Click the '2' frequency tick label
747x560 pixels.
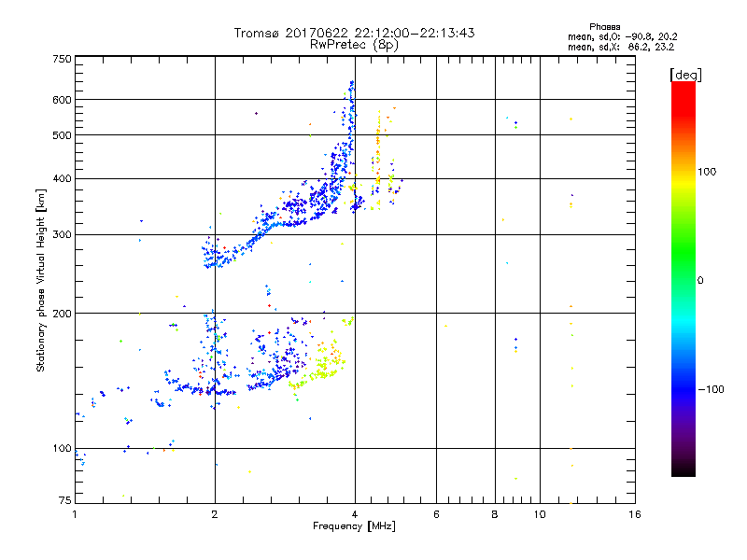point(215,514)
